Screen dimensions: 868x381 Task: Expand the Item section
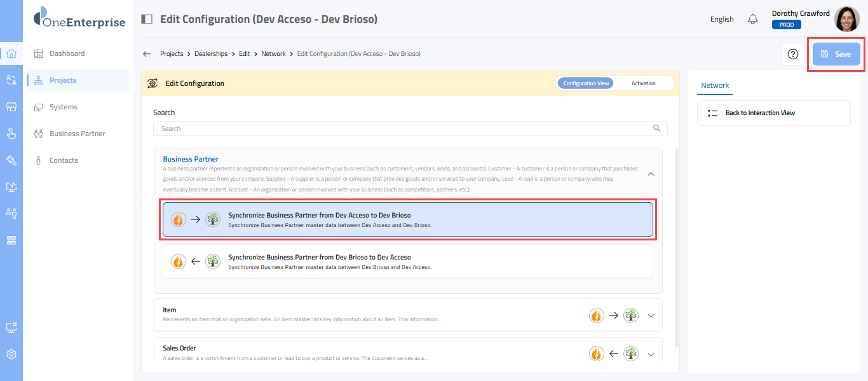[x=651, y=315]
